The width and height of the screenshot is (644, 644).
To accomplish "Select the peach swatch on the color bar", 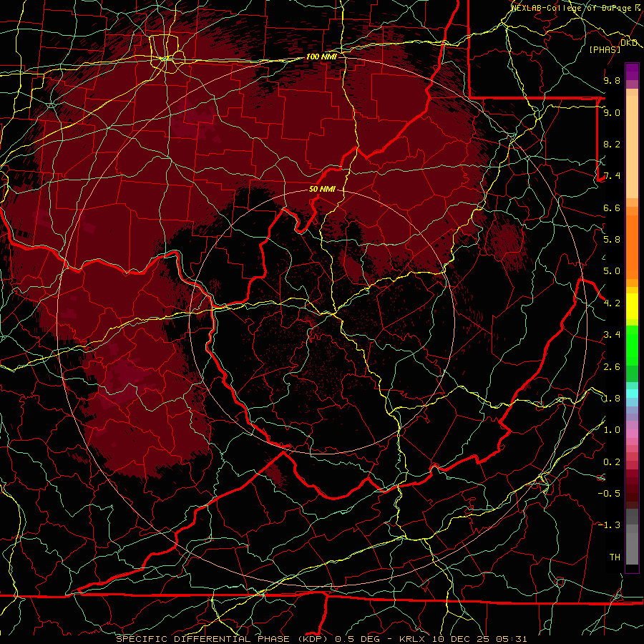I will [632, 148].
